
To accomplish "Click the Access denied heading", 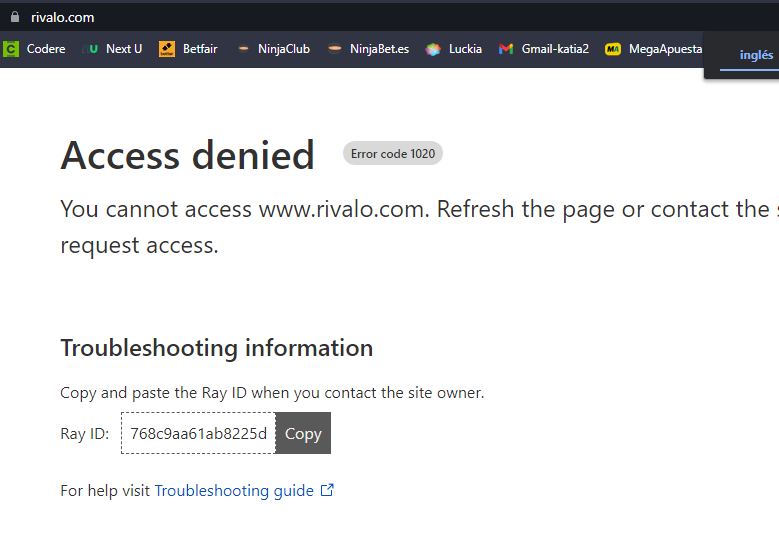I will 187,155.
